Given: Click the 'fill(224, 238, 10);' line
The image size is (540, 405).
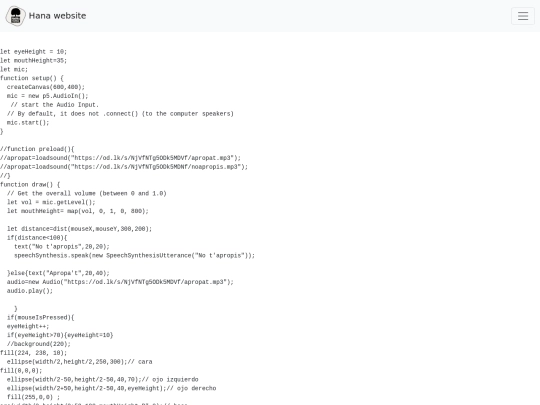Looking at the screenshot, I should coord(33,353).
